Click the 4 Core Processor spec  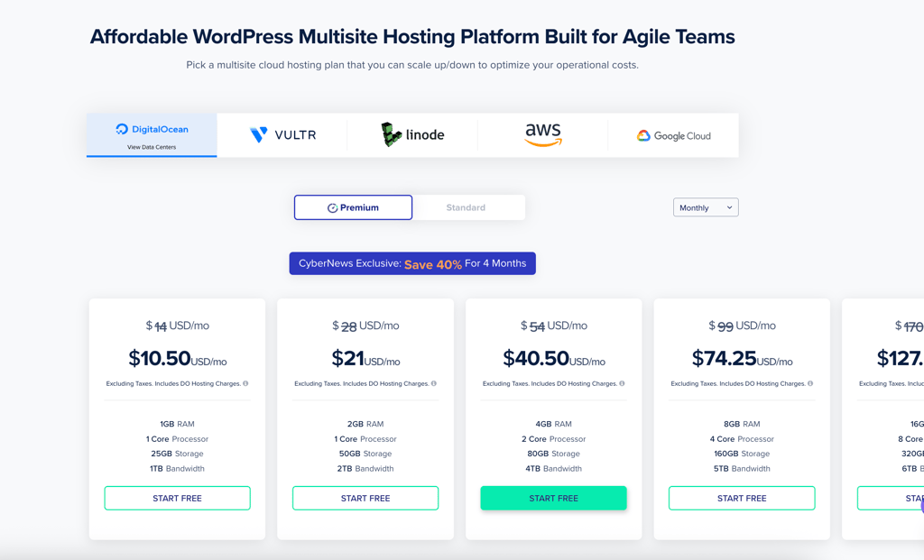(742, 439)
